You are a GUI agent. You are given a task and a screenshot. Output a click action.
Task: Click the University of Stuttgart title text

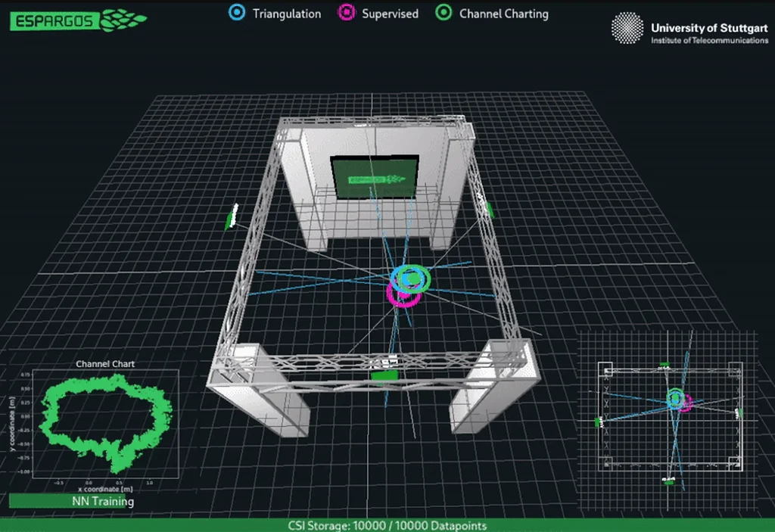pos(709,28)
